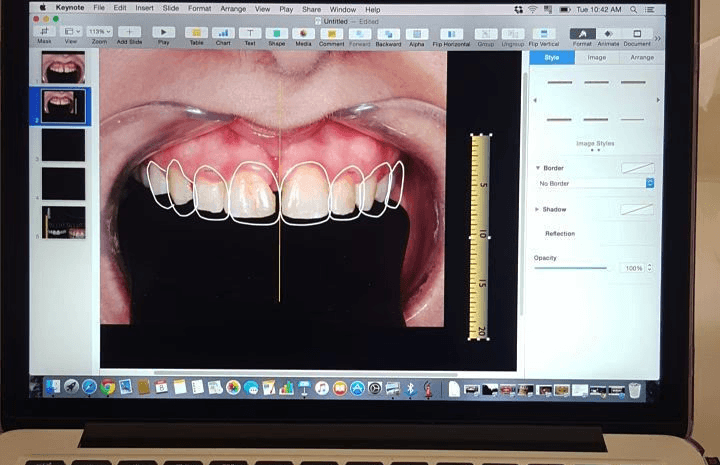720x465 pixels.
Task: Insert a Table from the toolbar
Action: pos(196,33)
